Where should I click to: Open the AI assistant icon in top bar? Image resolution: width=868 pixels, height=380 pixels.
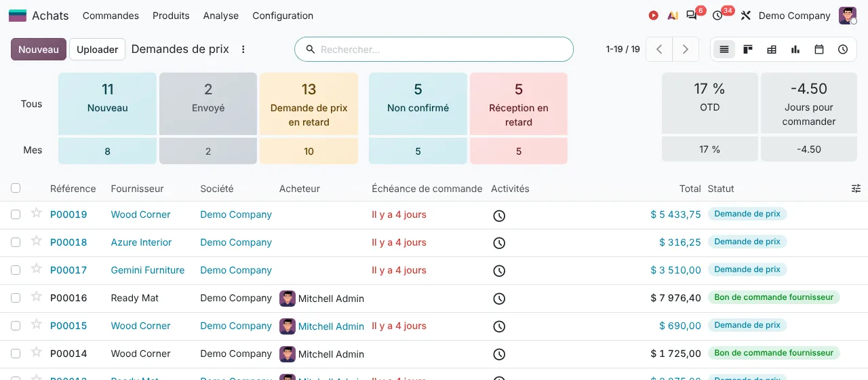673,16
